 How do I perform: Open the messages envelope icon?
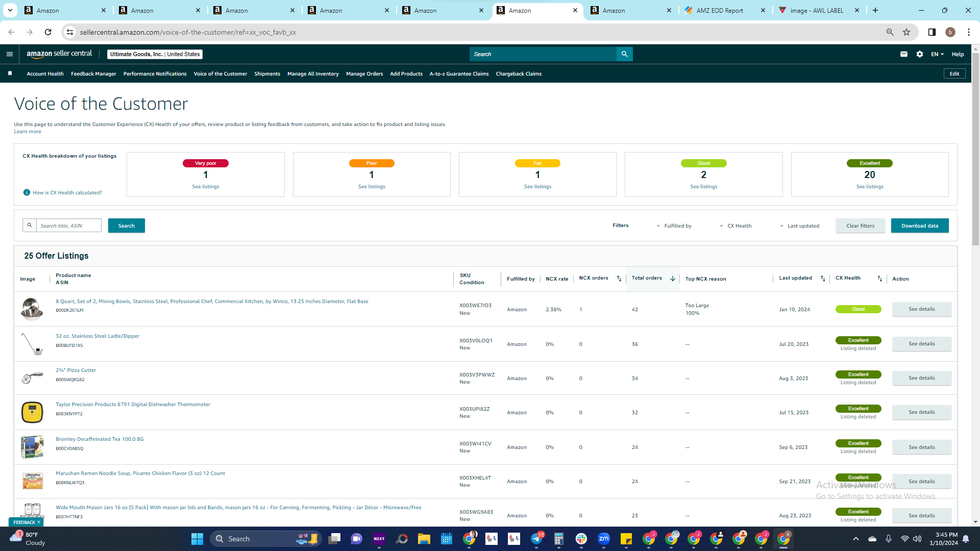pos(904,54)
